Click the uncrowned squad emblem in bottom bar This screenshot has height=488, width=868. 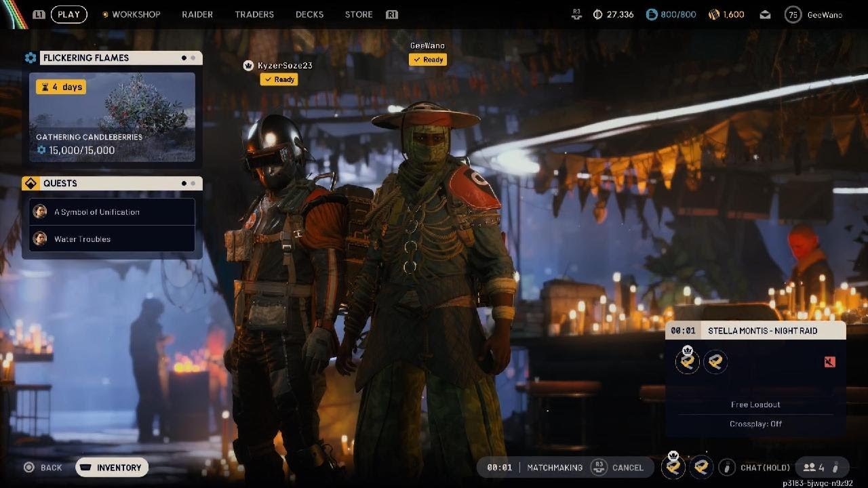click(701, 467)
